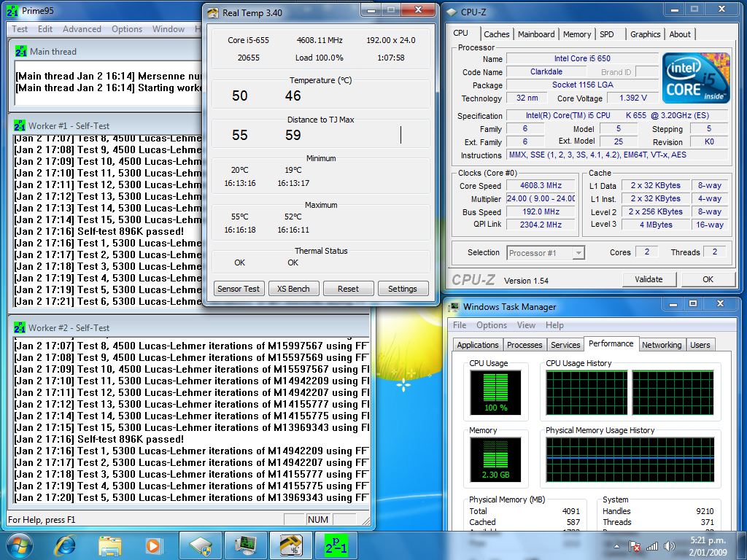Viewport: 747px width, 560px height.
Task: Open Real Temp Settings
Action: tap(403, 289)
